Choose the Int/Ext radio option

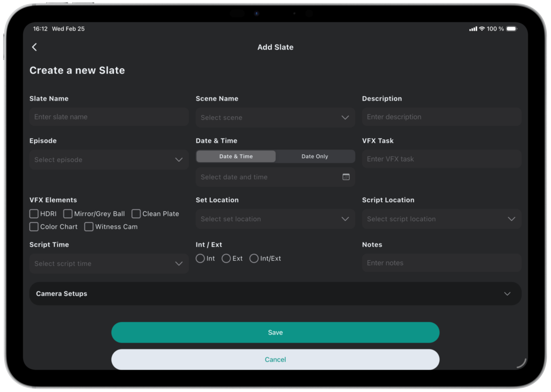click(254, 259)
